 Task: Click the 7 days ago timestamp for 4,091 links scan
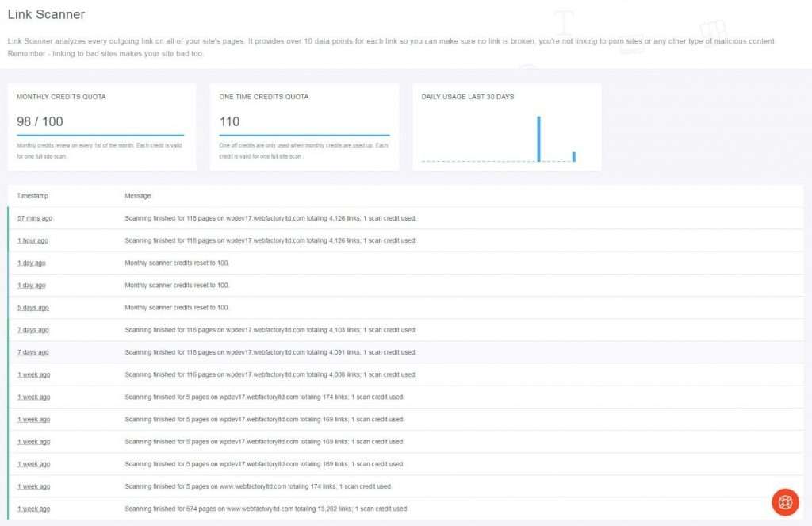[x=33, y=352]
